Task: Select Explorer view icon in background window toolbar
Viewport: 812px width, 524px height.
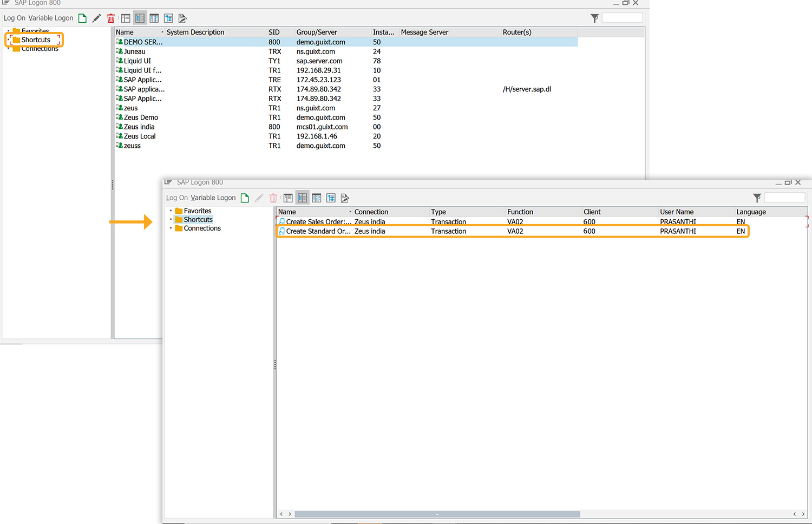Action: [x=140, y=18]
